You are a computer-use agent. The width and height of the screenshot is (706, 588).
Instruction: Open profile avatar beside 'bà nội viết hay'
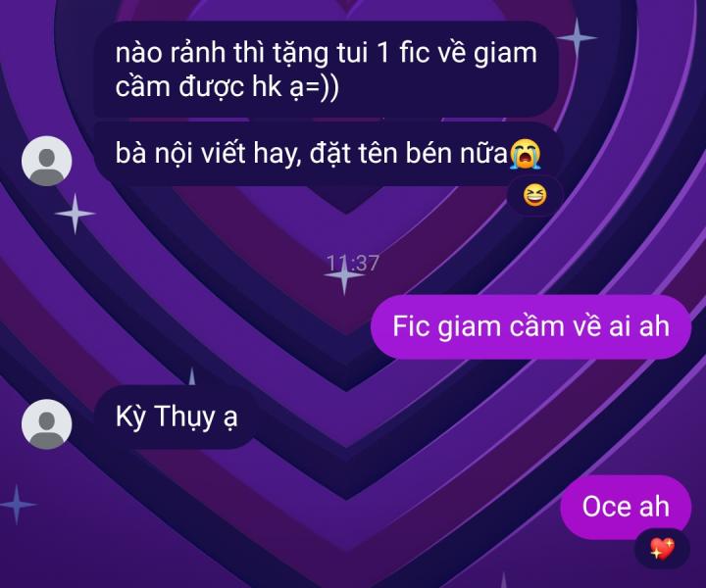pyautogui.click(x=47, y=161)
